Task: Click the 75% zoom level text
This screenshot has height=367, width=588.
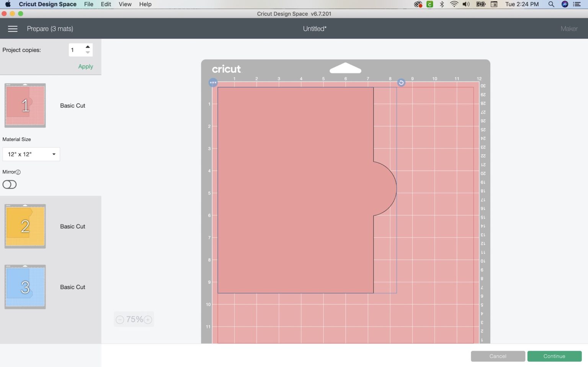Action: click(134, 319)
